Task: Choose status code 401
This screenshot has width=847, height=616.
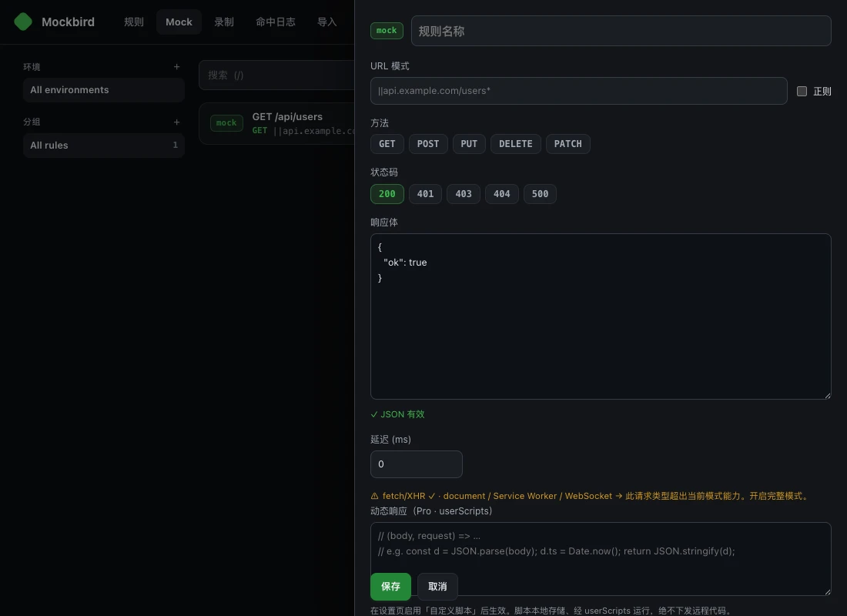Action: (425, 194)
